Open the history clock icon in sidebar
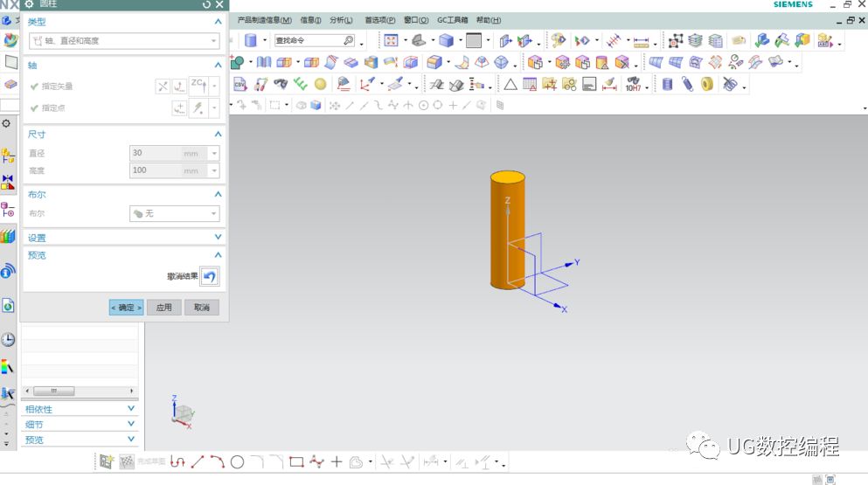The height and width of the screenshot is (485, 868). point(8,339)
